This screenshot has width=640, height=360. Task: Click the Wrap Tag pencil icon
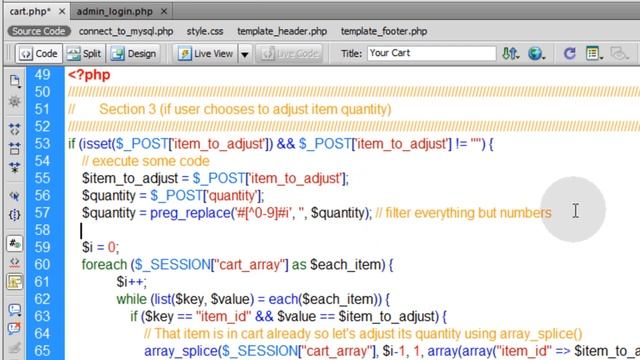click(x=15, y=347)
